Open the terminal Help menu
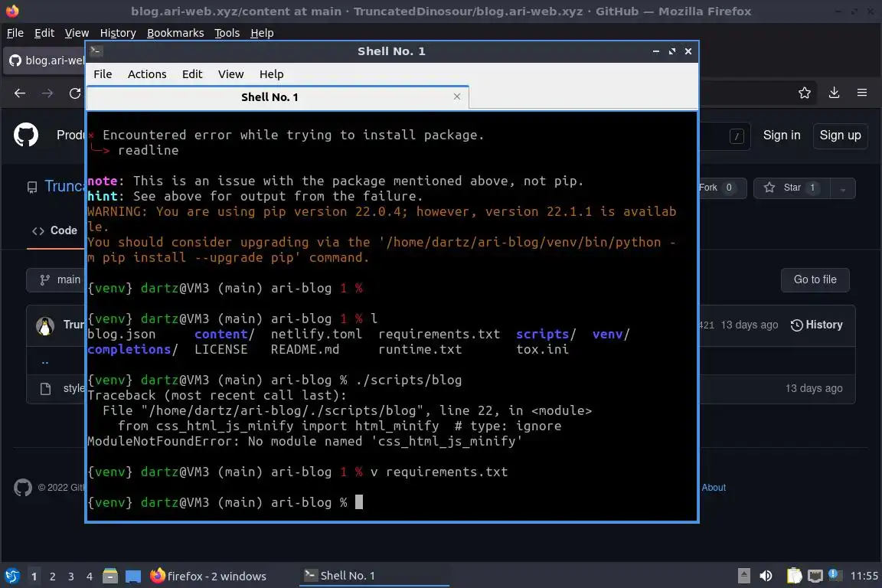This screenshot has width=882, height=588. point(271,74)
